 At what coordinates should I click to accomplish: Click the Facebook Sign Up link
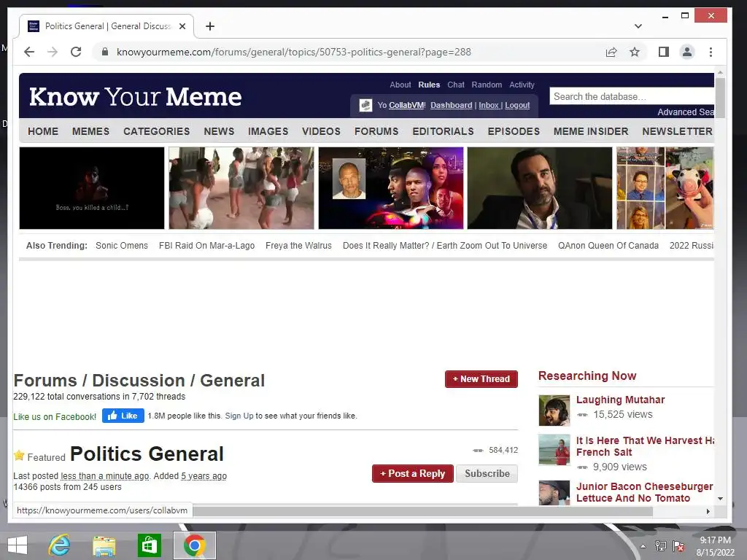pyautogui.click(x=239, y=416)
